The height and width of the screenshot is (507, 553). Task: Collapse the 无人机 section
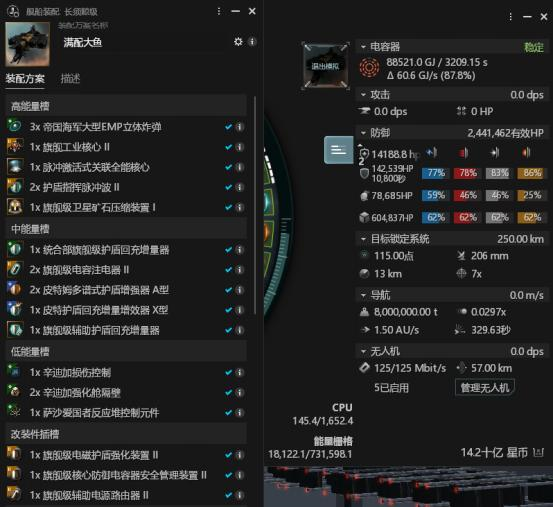(363, 351)
